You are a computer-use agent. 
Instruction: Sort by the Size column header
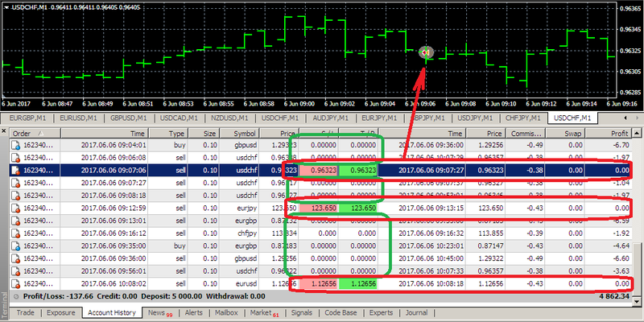tap(204, 134)
